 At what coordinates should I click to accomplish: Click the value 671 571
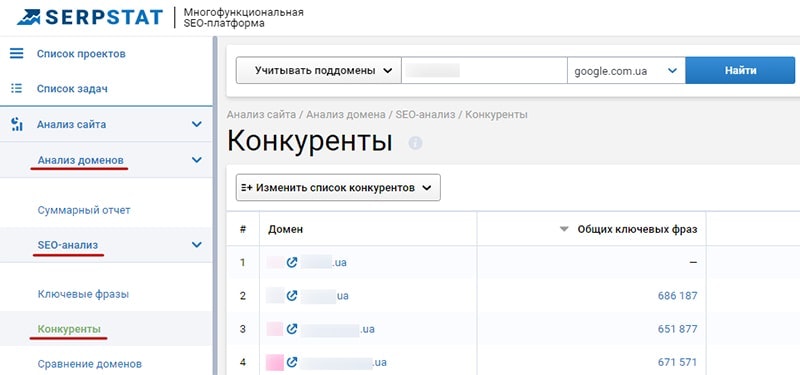click(678, 363)
